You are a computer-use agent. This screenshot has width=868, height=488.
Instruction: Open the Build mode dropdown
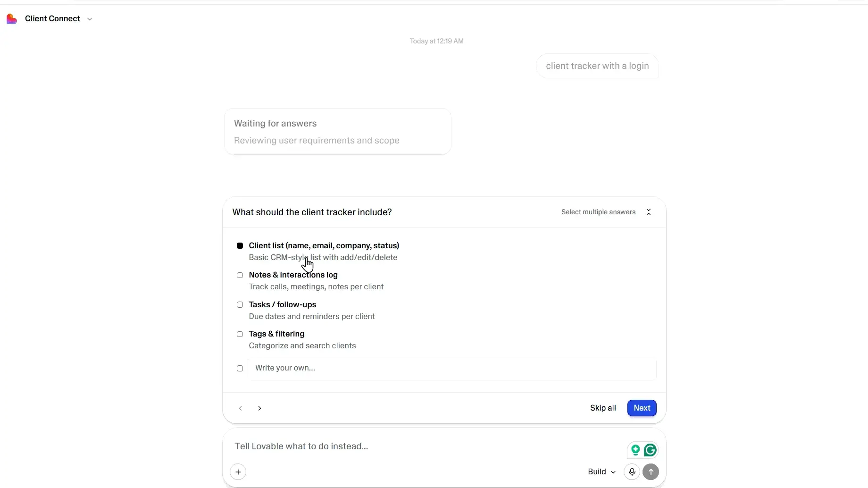601,472
